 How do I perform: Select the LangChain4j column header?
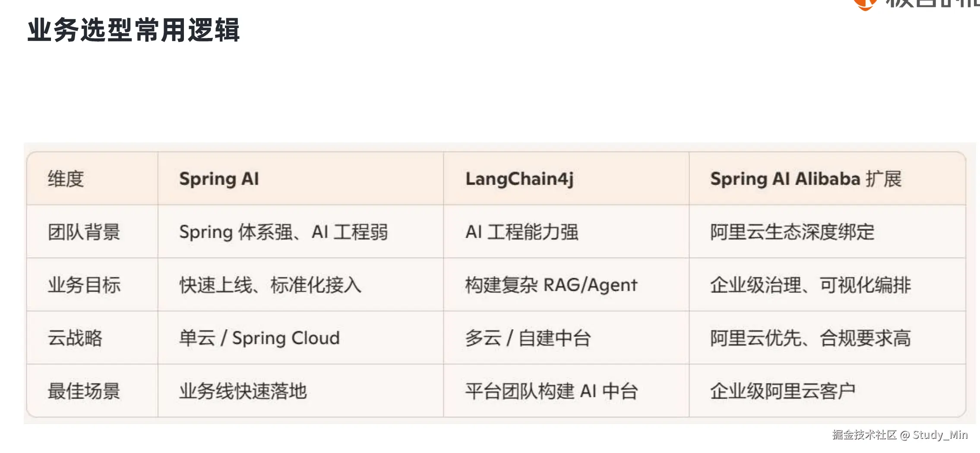[519, 179]
